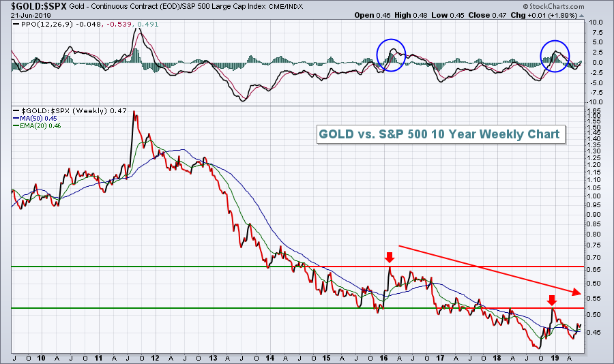Click the Chg +0.01 (+1.89%) value
The width and height of the screenshot is (614, 364).
[544, 15]
